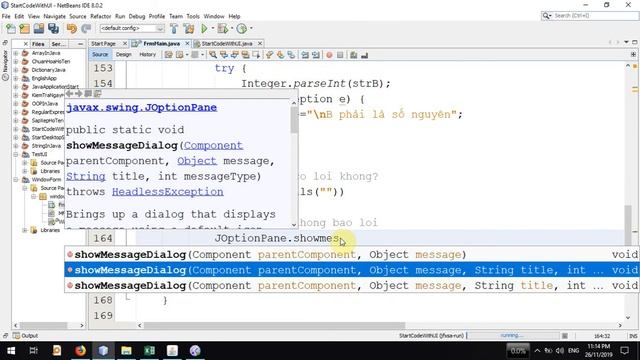
Task: Open File Explorer from the taskbar
Action: [x=126, y=351]
